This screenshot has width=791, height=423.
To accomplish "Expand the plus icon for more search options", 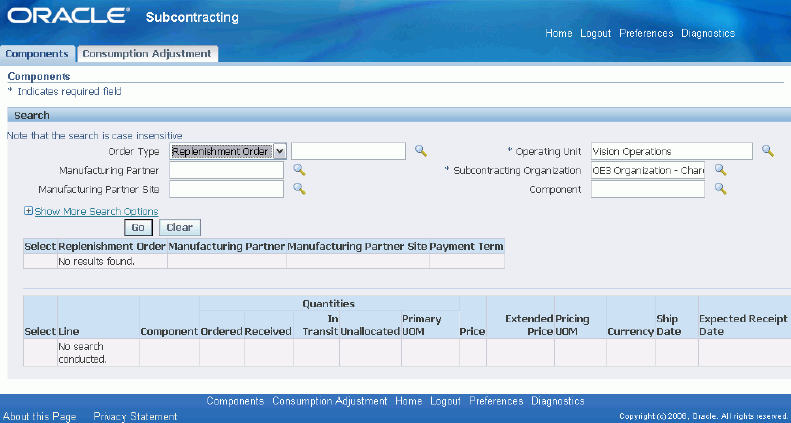I will 29,211.
